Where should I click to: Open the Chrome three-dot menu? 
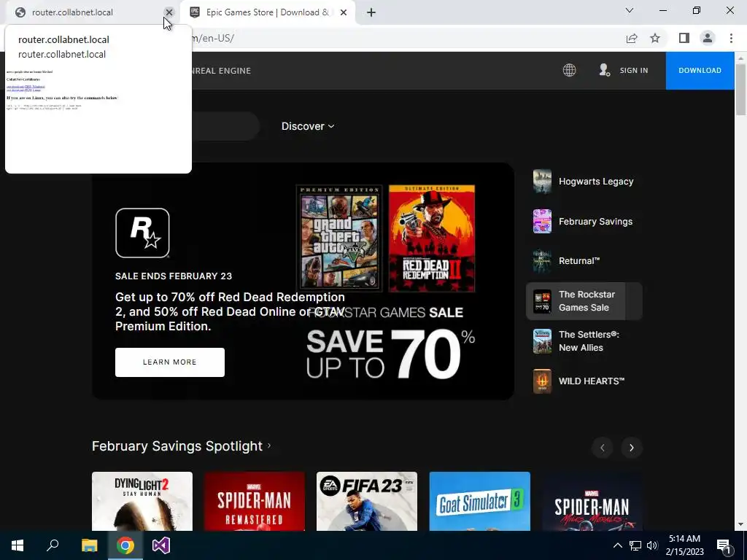click(731, 38)
